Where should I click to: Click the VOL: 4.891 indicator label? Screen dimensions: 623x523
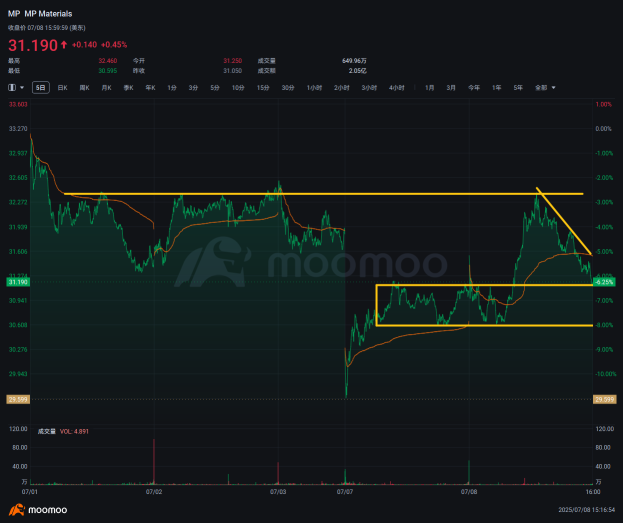(x=74, y=431)
